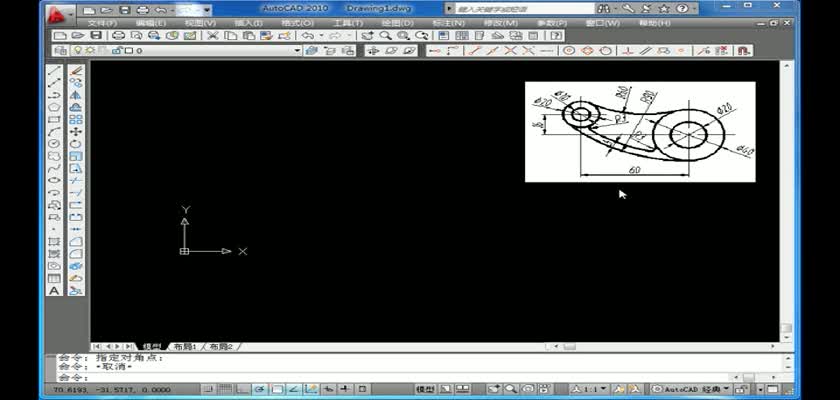Image resolution: width=840 pixels, height=400 pixels.
Task: Switch to the 布局1 layout tab
Action: point(184,346)
